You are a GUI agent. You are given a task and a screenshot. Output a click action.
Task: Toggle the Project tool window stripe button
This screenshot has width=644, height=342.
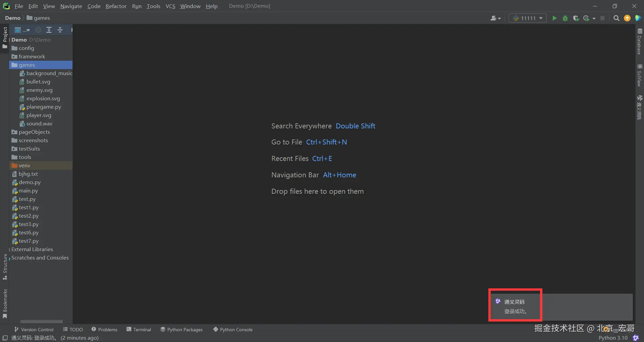(5, 37)
